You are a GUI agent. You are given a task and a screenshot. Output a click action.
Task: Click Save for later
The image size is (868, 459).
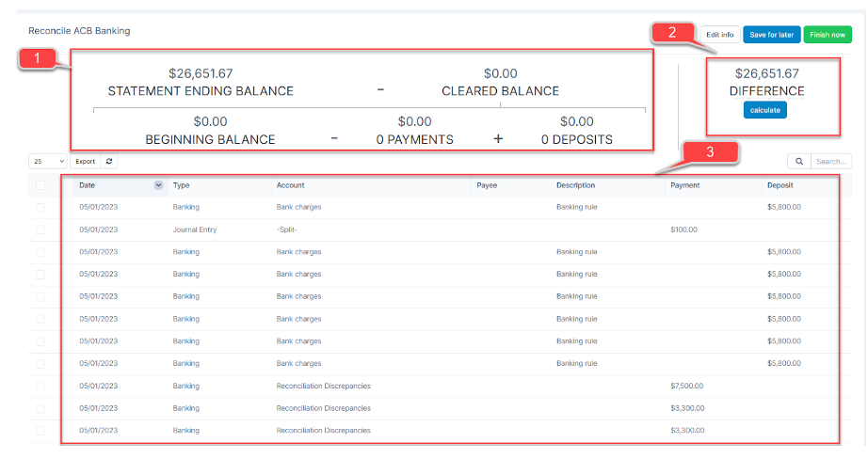click(771, 35)
